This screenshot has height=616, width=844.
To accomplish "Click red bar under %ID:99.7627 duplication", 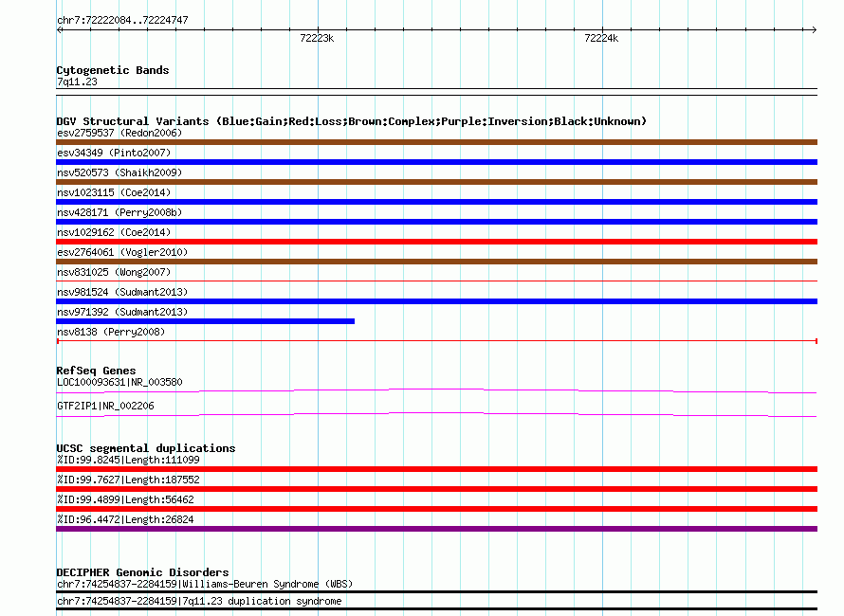I will (436, 489).
